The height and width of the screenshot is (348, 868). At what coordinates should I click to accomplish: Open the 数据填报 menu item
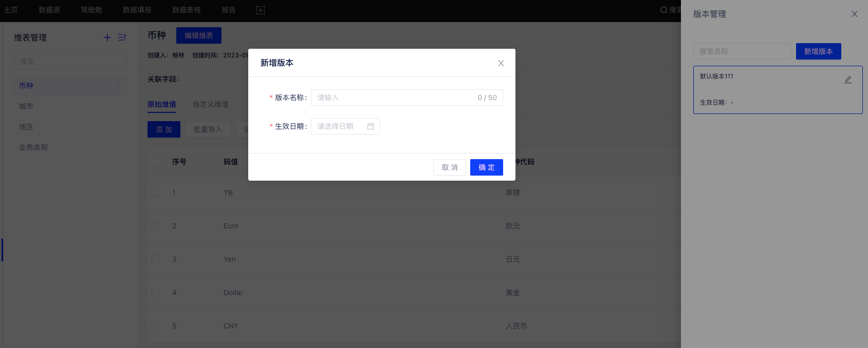(137, 10)
